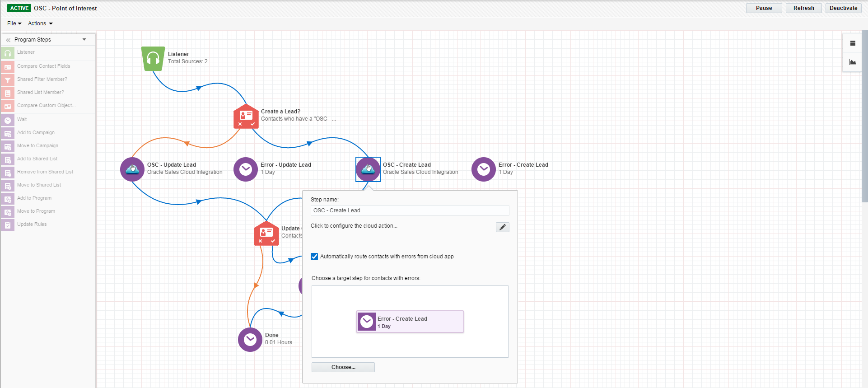This screenshot has width=868, height=388.
Task: Open the File menu
Action: pyautogui.click(x=14, y=23)
